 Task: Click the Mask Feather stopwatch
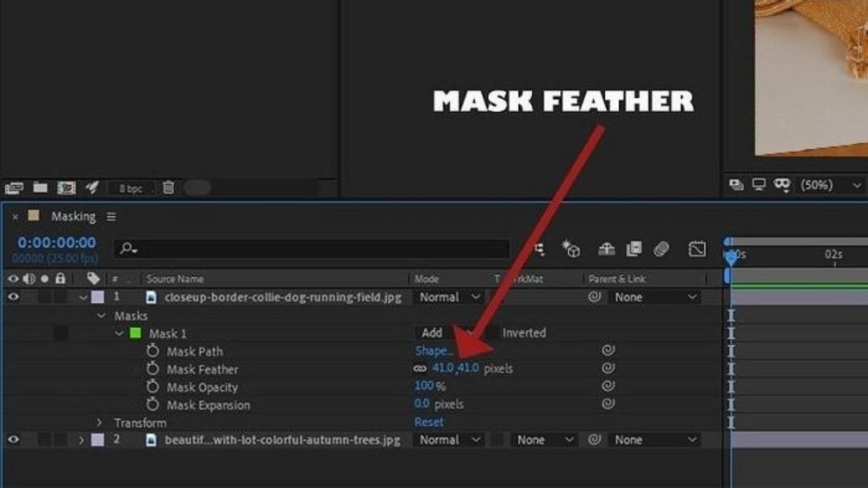[x=153, y=369]
